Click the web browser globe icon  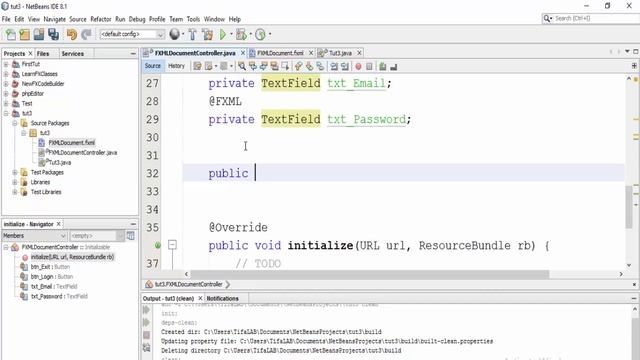(175, 34)
